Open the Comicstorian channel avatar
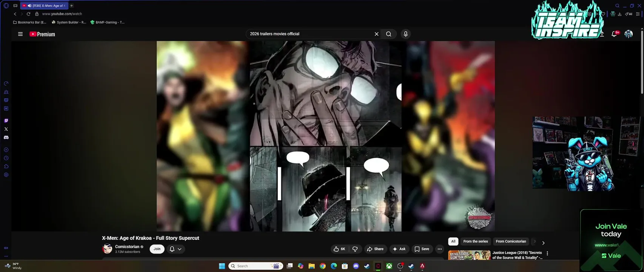 (107, 249)
